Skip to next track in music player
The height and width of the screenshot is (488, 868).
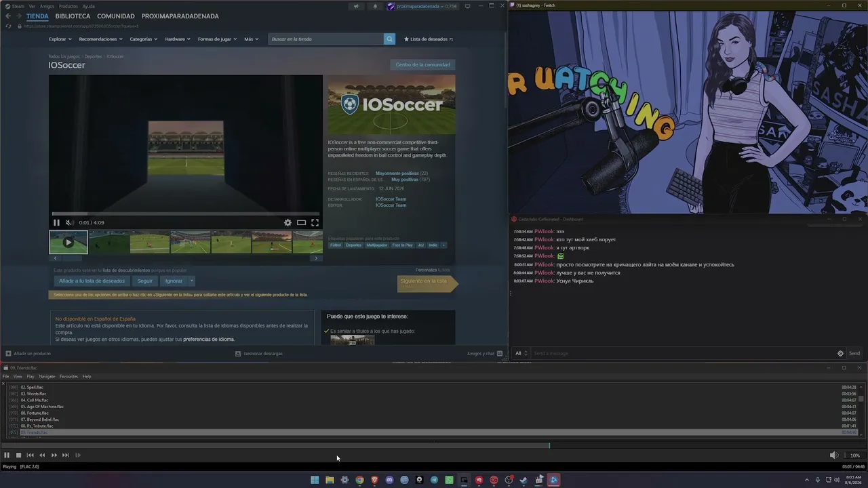(x=66, y=455)
